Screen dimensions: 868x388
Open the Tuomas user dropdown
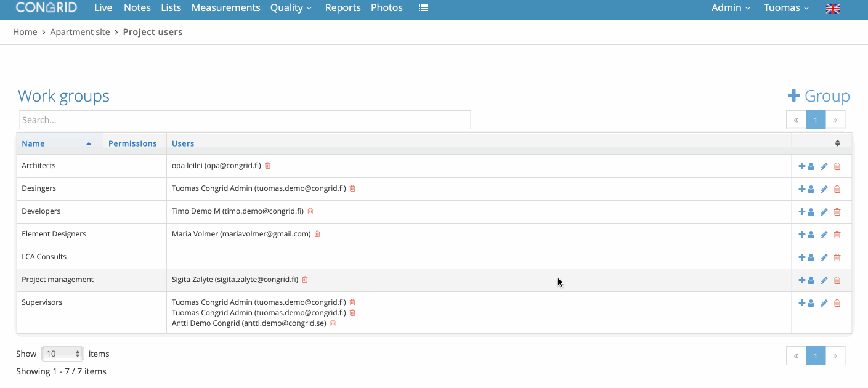[786, 8]
